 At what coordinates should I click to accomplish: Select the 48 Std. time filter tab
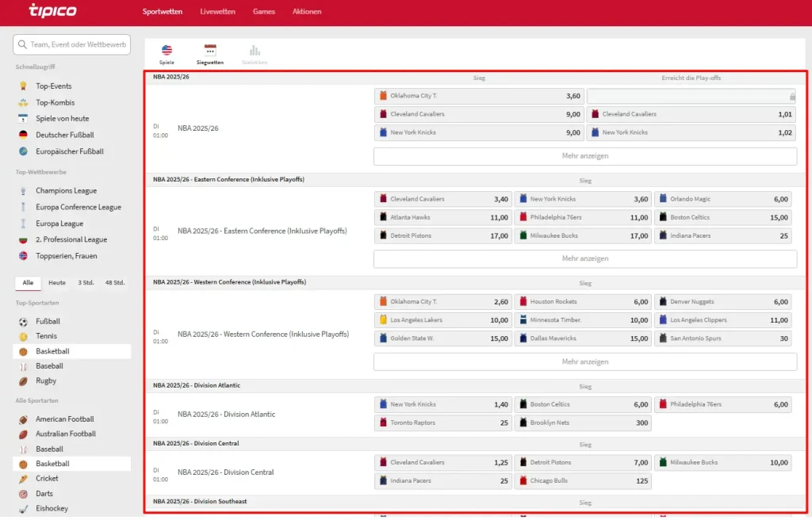pos(115,283)
